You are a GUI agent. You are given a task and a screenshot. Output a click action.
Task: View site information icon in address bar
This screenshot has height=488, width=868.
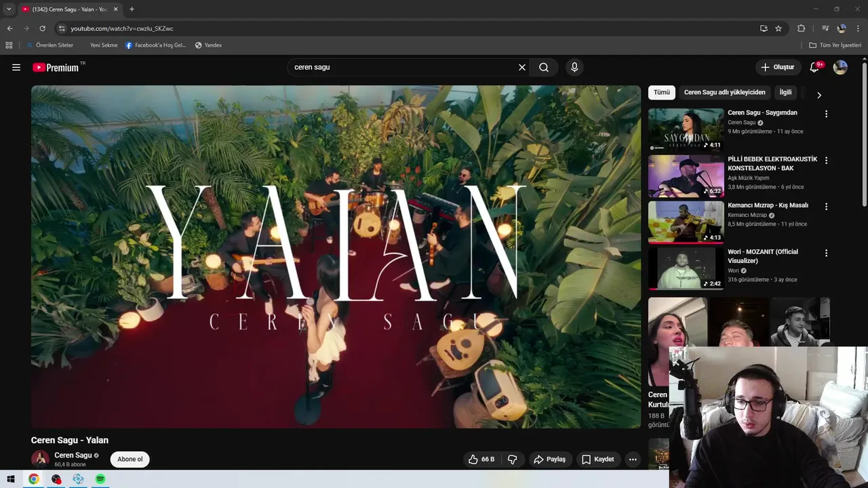click(x=62, y=28)
